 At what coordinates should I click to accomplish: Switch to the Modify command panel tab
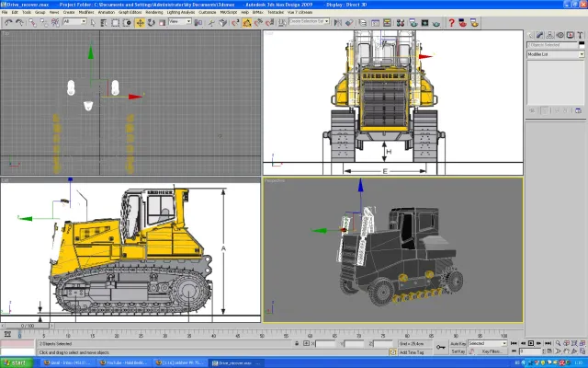tap(540, 35)
